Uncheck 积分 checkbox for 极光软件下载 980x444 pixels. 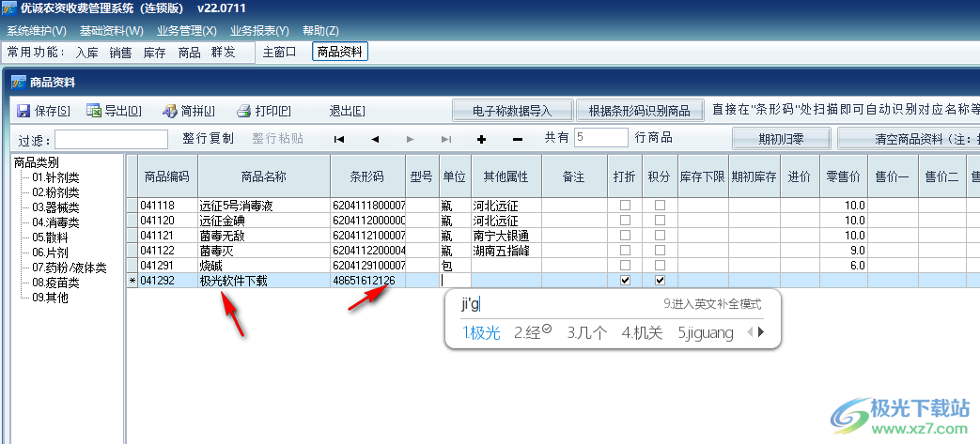660,281
